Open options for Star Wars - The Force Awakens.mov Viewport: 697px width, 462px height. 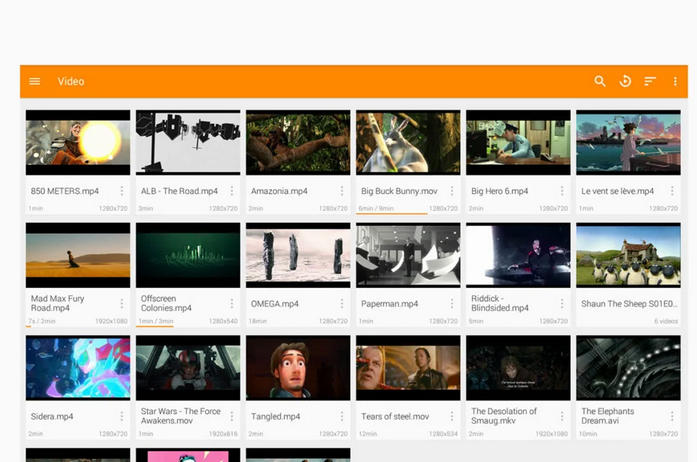click(232, 416)
